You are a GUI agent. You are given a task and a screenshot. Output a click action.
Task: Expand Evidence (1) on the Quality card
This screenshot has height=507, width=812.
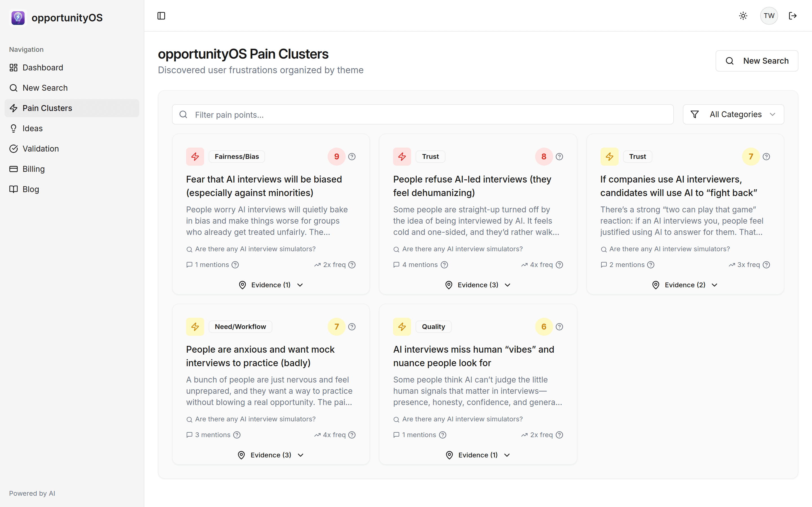tap(477, 455)
